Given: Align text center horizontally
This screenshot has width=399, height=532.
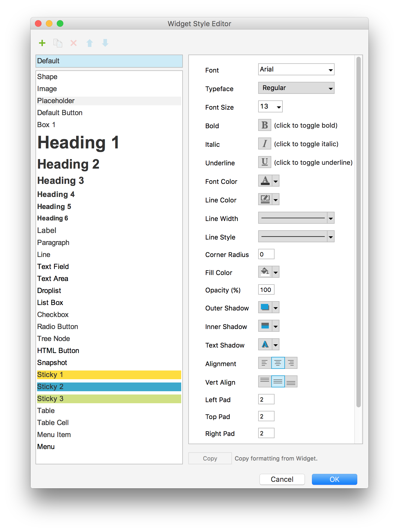Looking at the screenshot, I should point(278,363).
